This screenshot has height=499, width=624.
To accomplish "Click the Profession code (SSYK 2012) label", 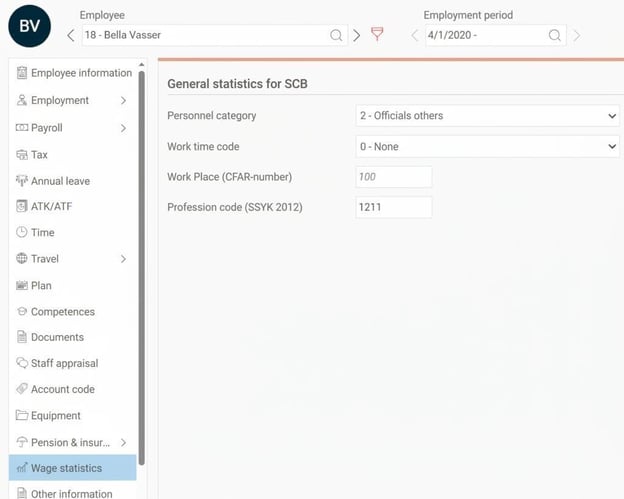I will pos(235,207).
